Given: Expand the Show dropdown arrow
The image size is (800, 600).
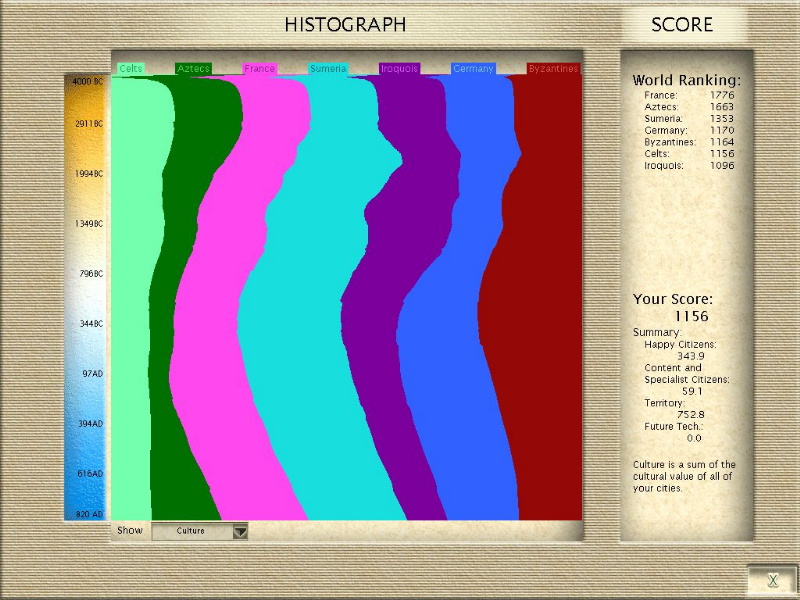Looking at the screenshot, I should tap(240, 531).
